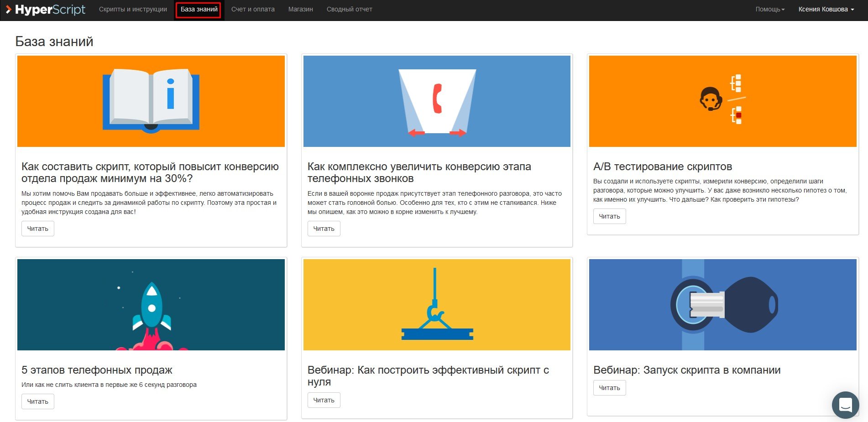Click the crane hook illustration
This screenshot has width=868, height=422.
click(437, 305)
